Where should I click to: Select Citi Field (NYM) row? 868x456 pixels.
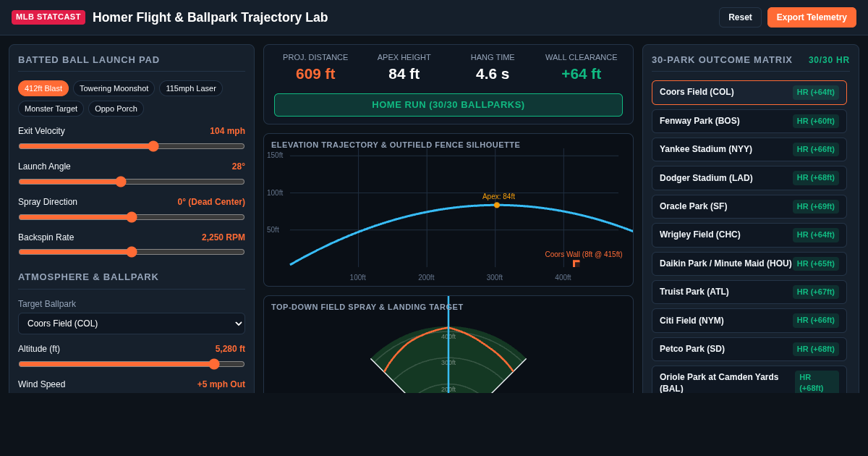[749, 321]
